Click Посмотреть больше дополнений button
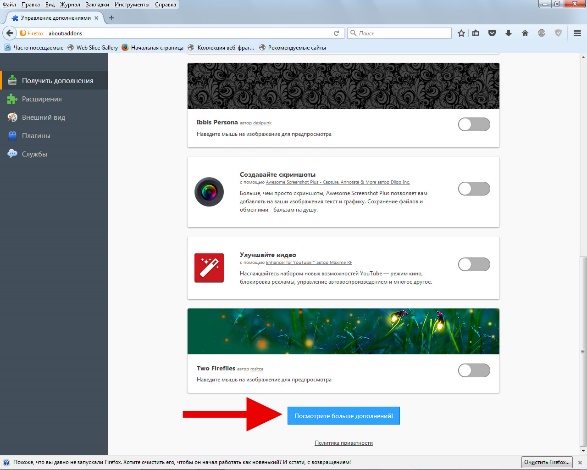Viewport: 587px width, 470px height. [343, 416]
